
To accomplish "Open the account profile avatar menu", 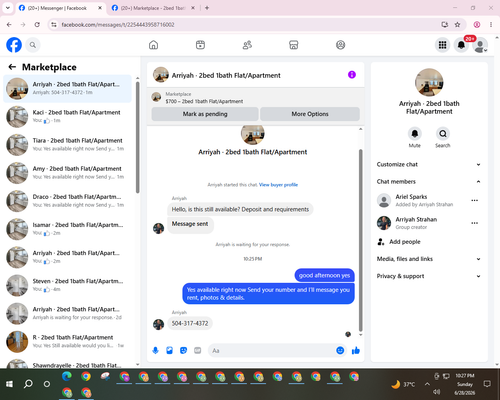I will [480, 45].
